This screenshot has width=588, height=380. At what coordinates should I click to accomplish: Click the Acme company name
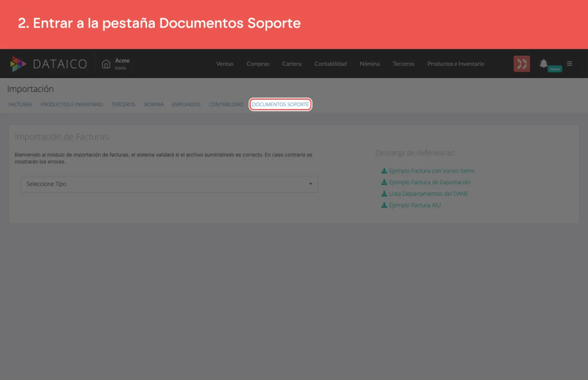122,61
